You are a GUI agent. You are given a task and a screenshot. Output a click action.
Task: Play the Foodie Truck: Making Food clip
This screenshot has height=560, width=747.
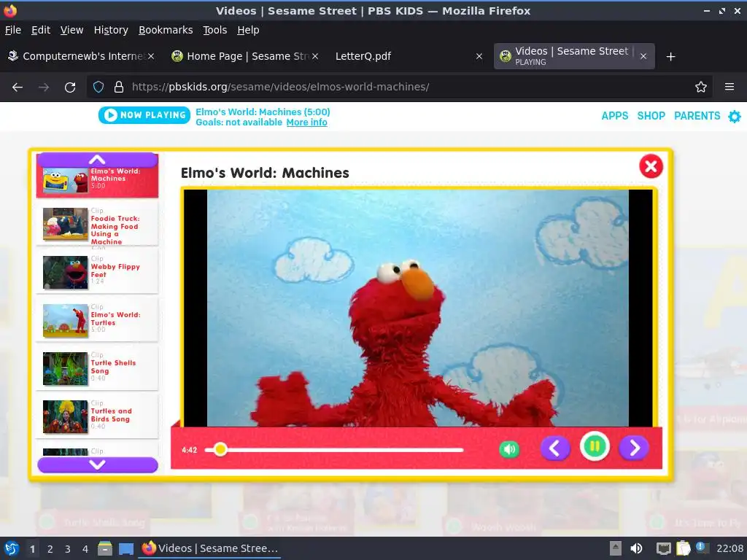click(x=97, y=225)
